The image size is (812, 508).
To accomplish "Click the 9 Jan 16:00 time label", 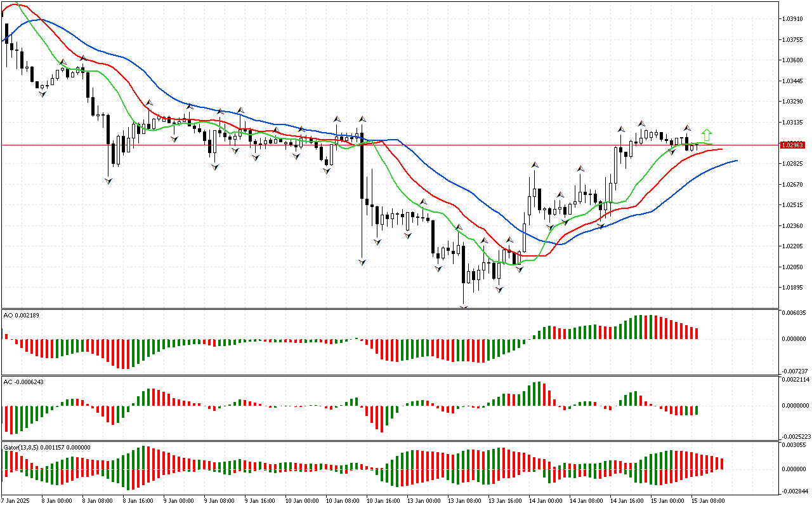I will 259,500.
